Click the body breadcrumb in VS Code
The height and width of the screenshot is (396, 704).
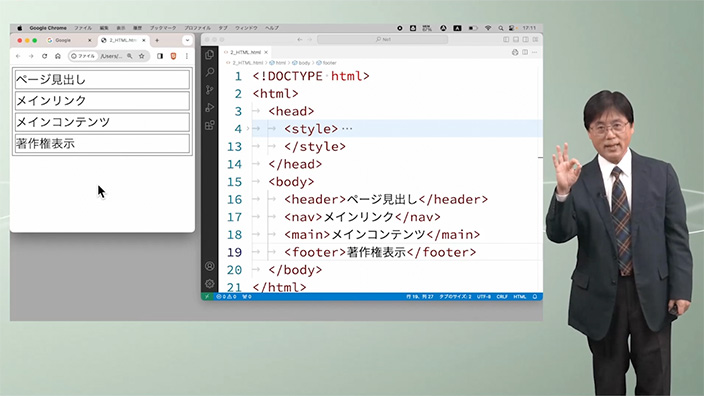(301, 63)
